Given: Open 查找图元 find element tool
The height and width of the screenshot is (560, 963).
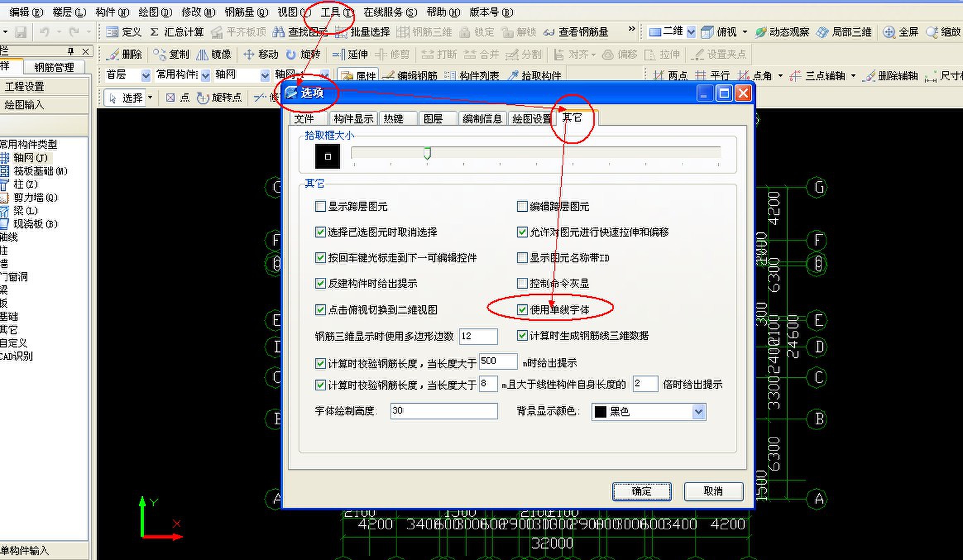Looking at the screenshot, I should [x=300, y=32].
